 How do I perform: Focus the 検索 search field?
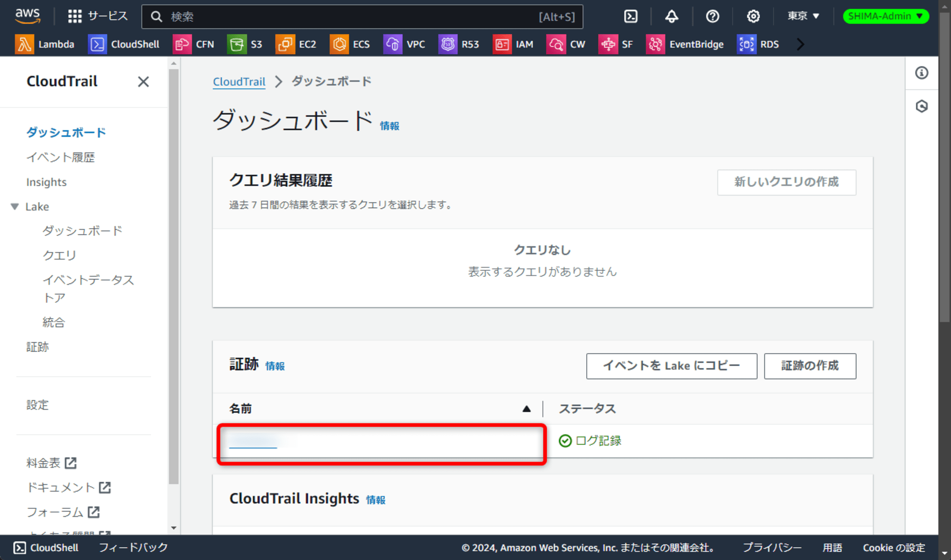tap(361, 17)
